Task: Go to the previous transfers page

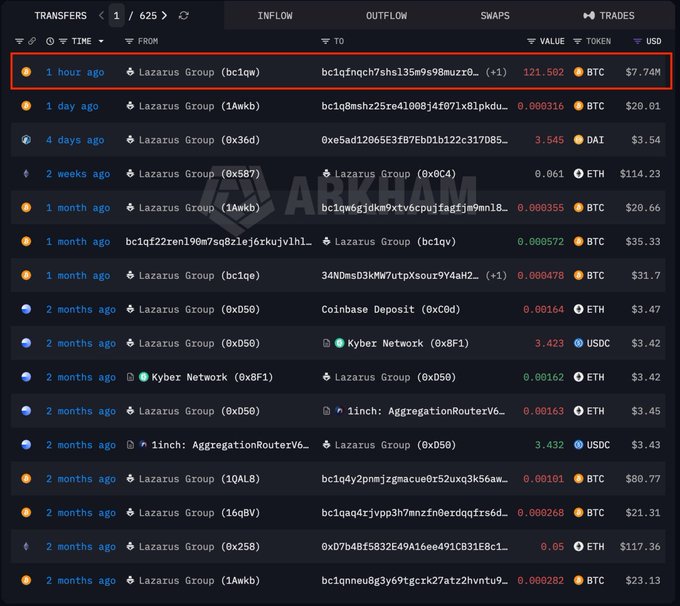Action: 101,16
